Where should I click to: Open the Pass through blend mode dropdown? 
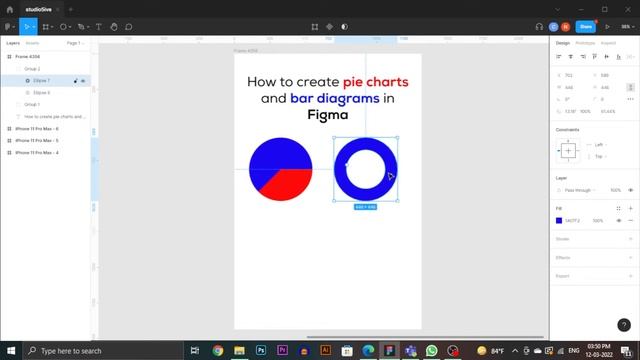pyautogui.click(x=580, y=191)
